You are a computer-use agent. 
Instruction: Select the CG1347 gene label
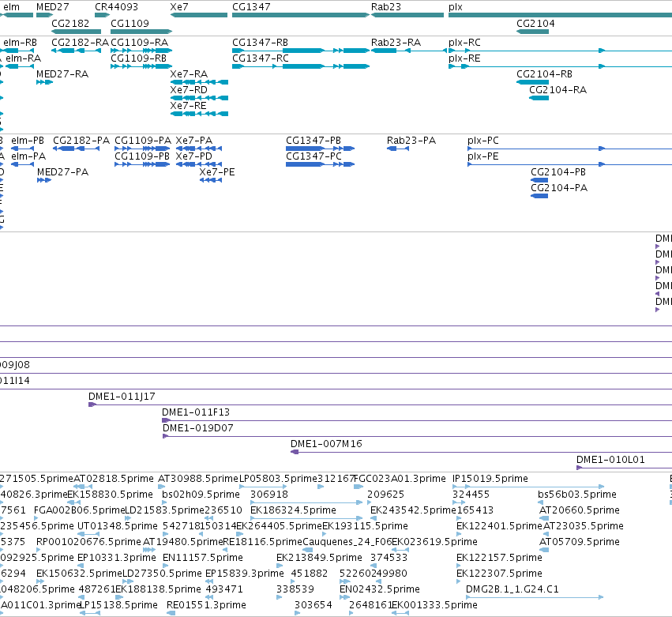[x=251, y=7]
